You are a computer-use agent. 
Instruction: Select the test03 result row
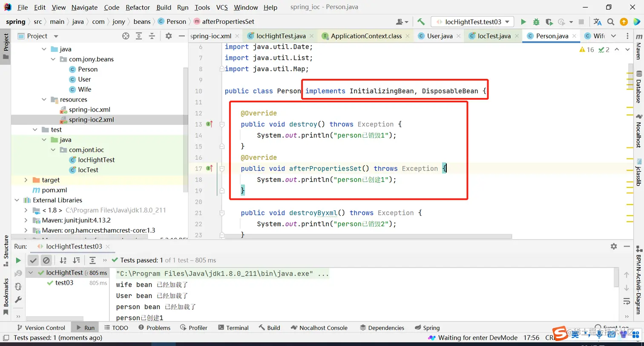pyautogui.click(x=64, y=283)
